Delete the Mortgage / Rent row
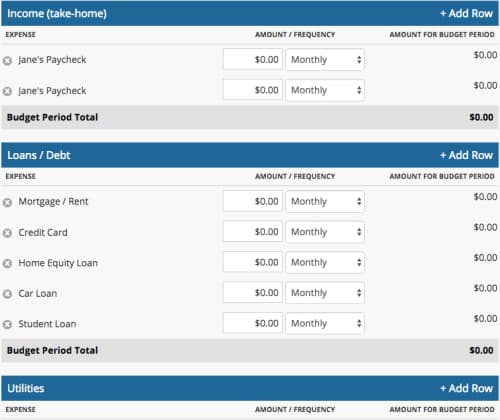The height and width of the screenshot is (420, 500). pos(7,202)
